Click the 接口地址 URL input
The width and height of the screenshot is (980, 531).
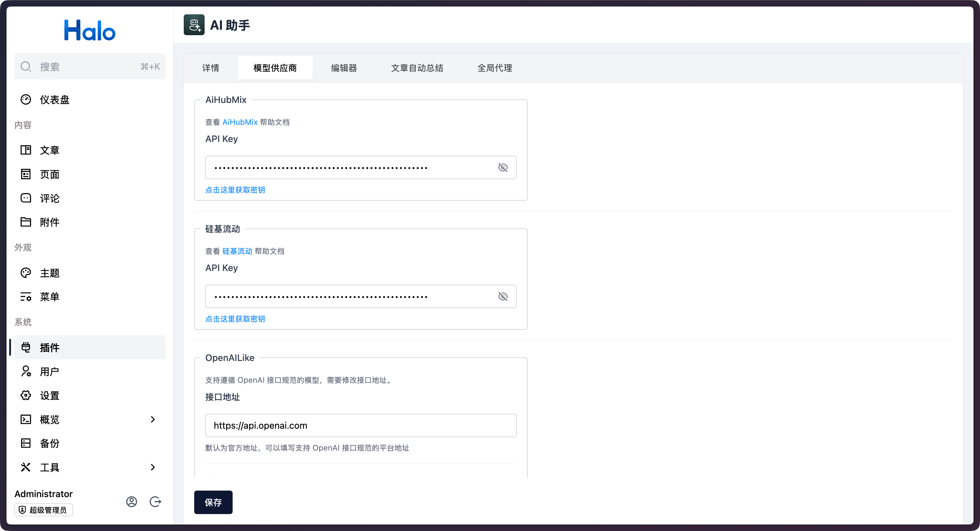tap(361, 425)
